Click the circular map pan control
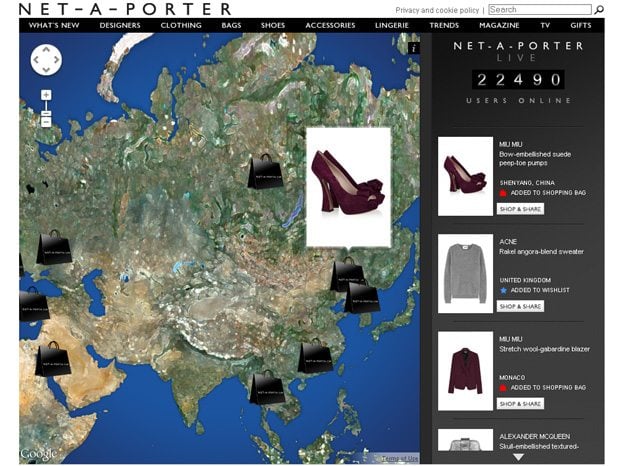The image size is (620, 466). 46,60
